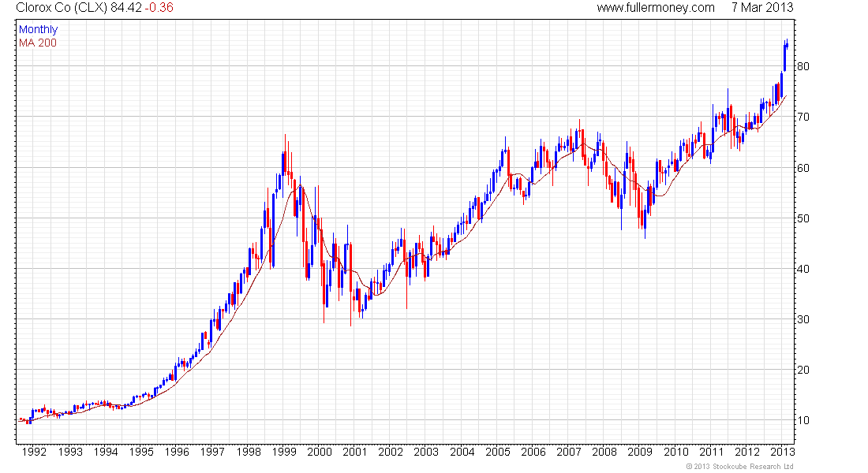
Task: Click the 2013 year label
Action: pos(782,452)
